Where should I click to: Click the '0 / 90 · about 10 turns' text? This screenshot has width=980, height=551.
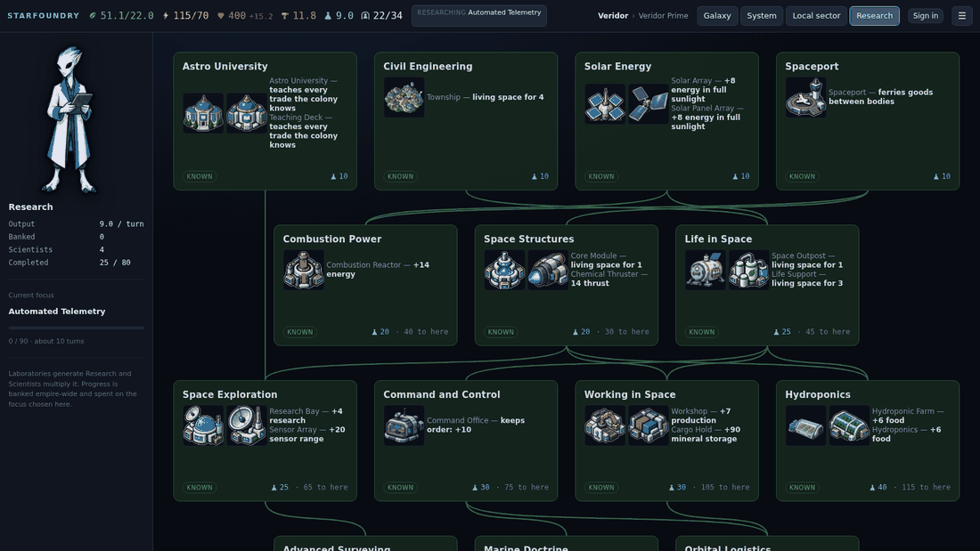46,341
